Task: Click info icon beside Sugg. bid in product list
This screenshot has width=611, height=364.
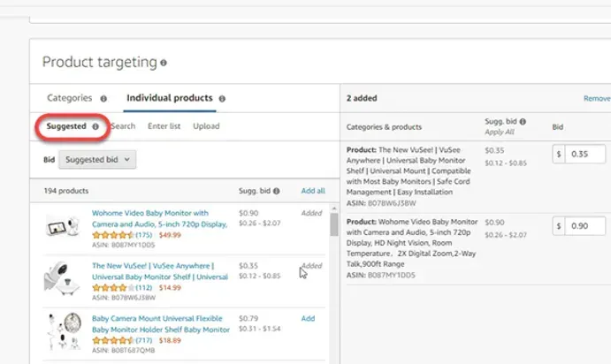Action: pyautogui.click(x=276, y=191)
